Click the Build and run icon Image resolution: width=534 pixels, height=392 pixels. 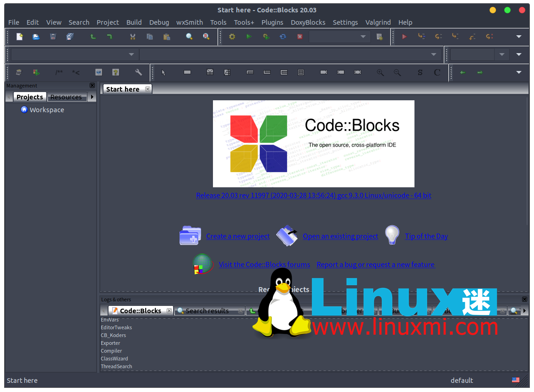[x=266, y=37]
